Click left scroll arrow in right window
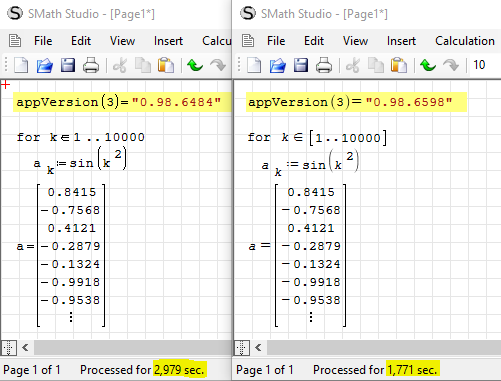 [258, 348]
